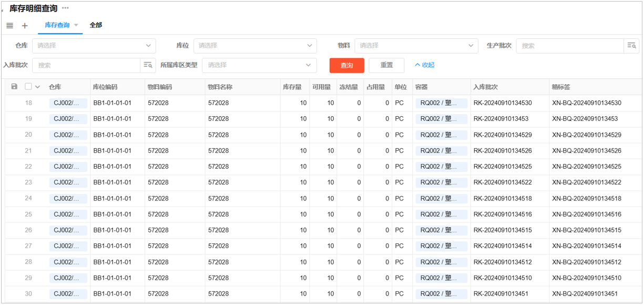The image size is (644, 305).
Task: Switch to the 库存查询 tab
Action: click(57, 25)
